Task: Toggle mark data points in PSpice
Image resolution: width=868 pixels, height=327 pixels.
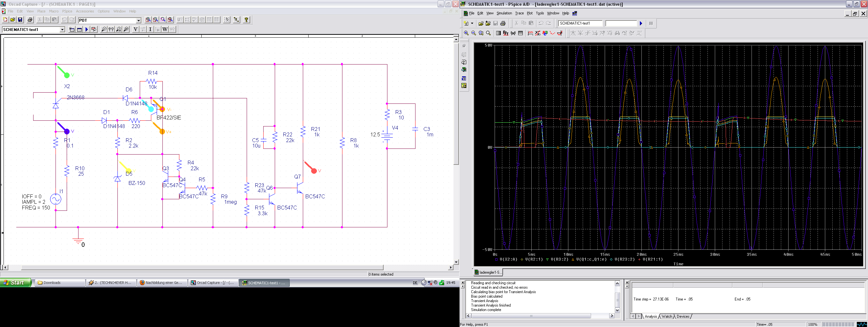Action: click(x=553, y=33)
